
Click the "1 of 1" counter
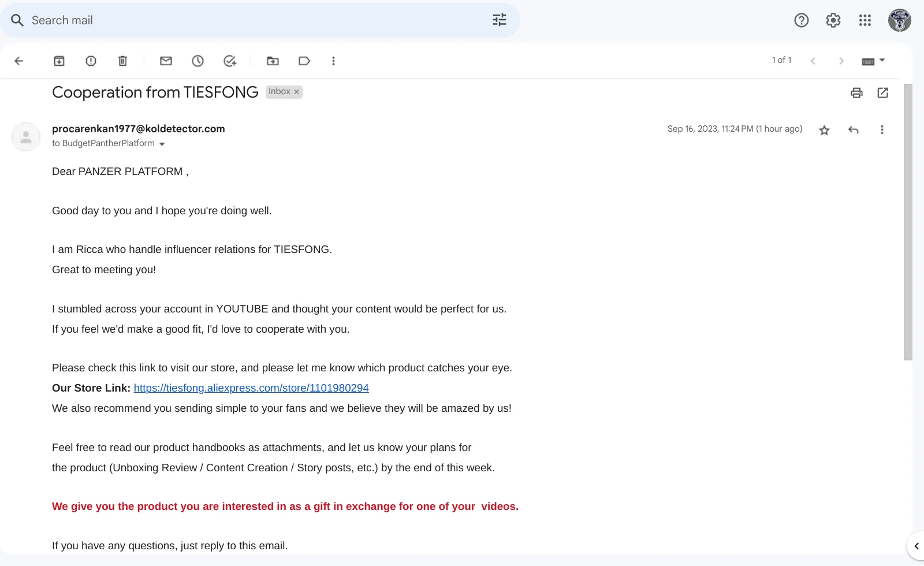coord(781,60)
